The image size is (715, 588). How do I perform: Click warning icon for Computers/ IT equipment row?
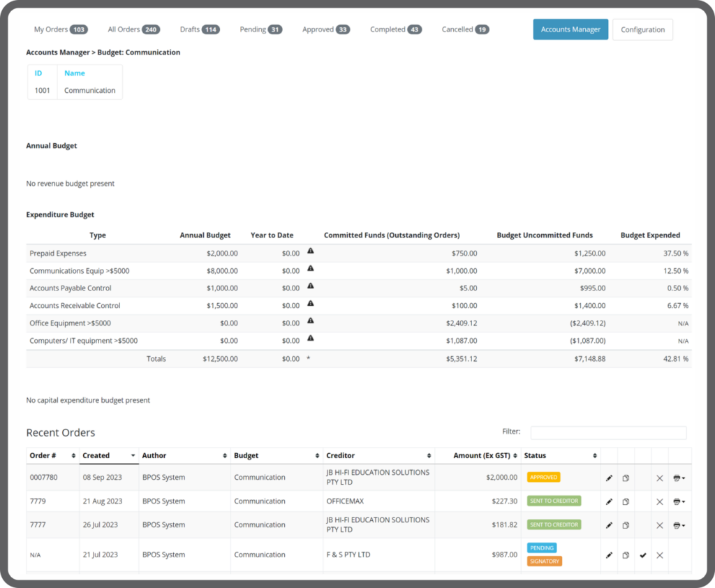click(311, 338)
